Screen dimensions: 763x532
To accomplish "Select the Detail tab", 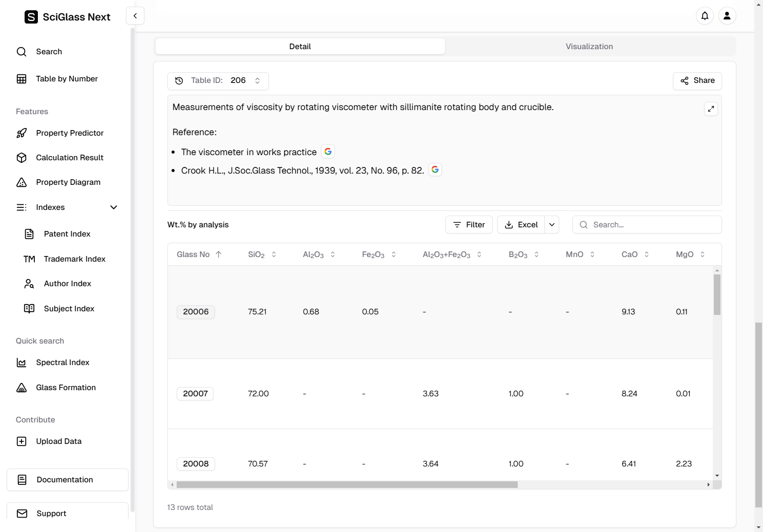I will (x=300, y=47).
